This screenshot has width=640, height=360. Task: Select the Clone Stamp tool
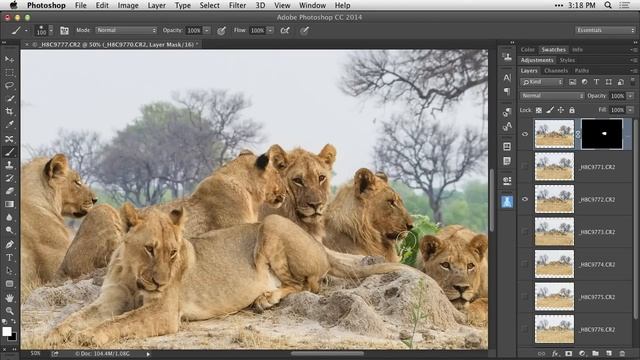click(9, 165)
